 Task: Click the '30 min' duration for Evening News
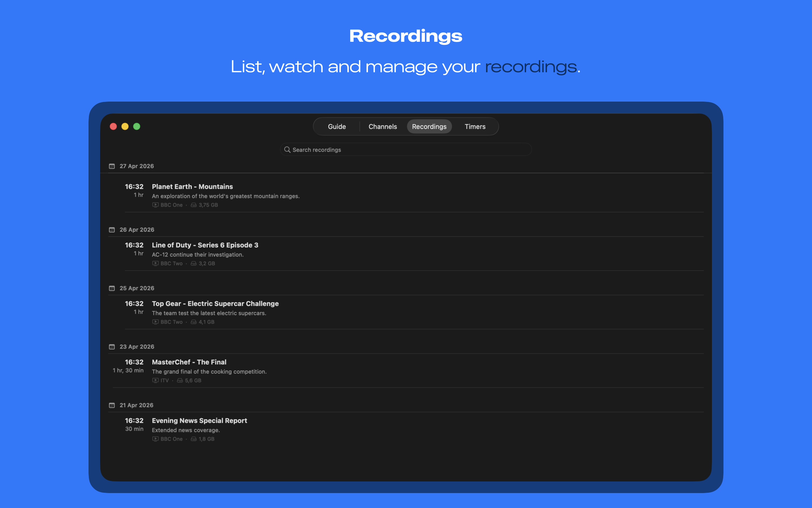tap(134, 429)
